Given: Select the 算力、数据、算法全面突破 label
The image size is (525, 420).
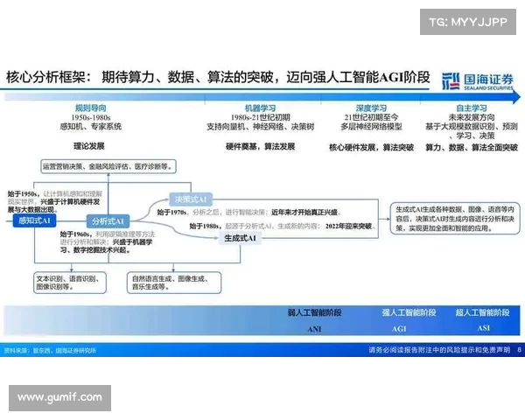Looking at the screenshot, I should pos(471,147).
